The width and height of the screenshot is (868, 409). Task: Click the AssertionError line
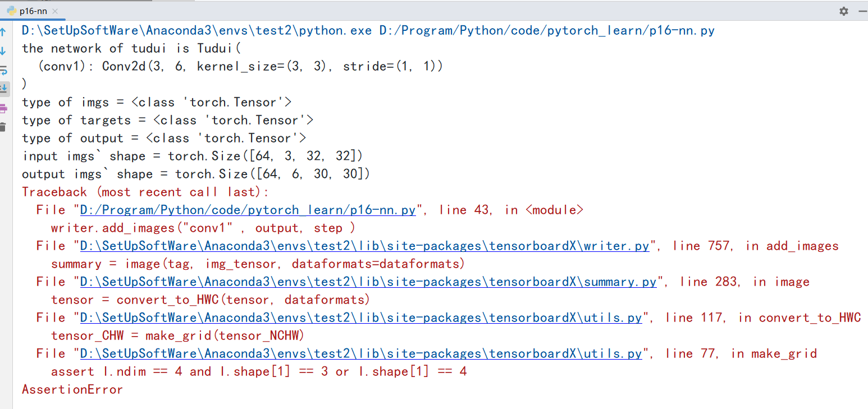72,389
